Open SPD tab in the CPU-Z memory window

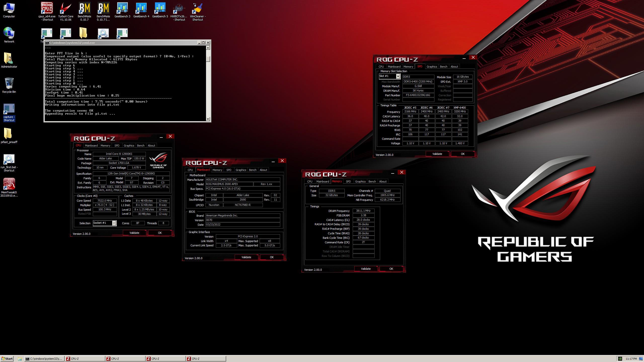coord(348,182)
